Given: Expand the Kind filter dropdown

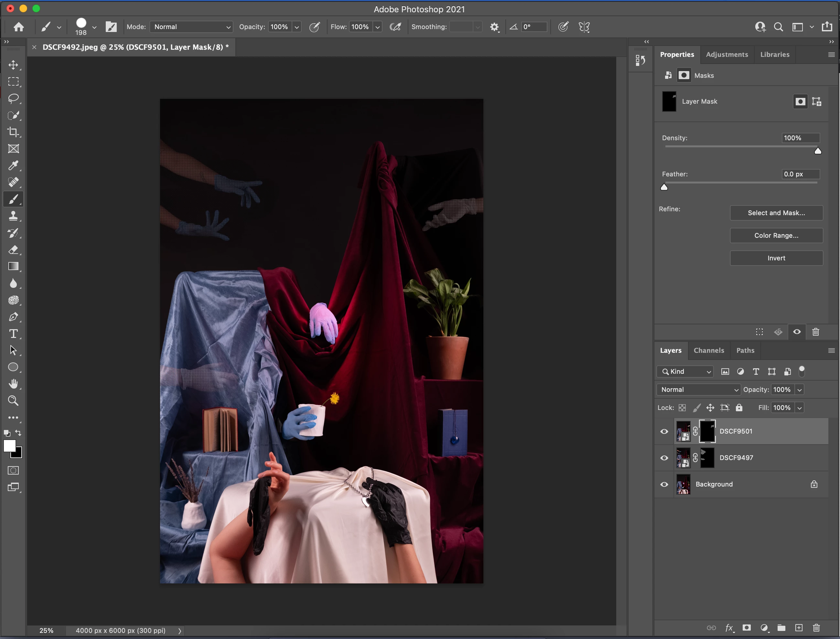Looking at the screenshot, I should [x=685, y=372].
